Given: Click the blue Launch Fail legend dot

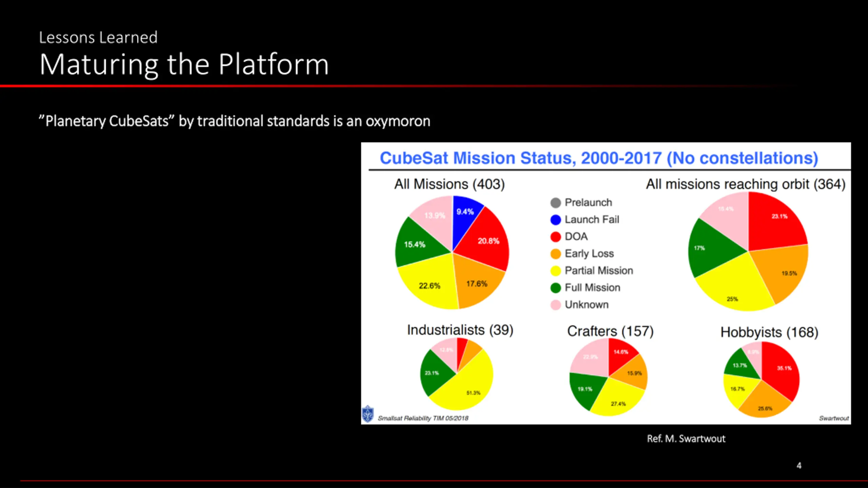Looking at the screenshot, I should [555, 220].
